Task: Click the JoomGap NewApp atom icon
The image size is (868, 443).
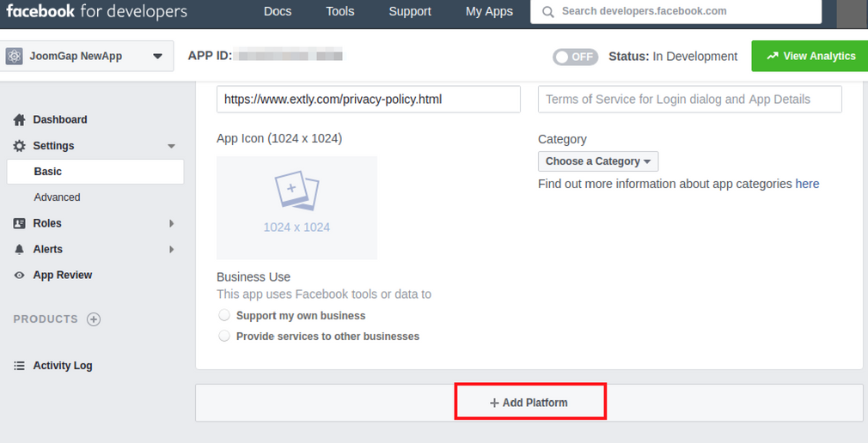Action: (x=15, y=56)
